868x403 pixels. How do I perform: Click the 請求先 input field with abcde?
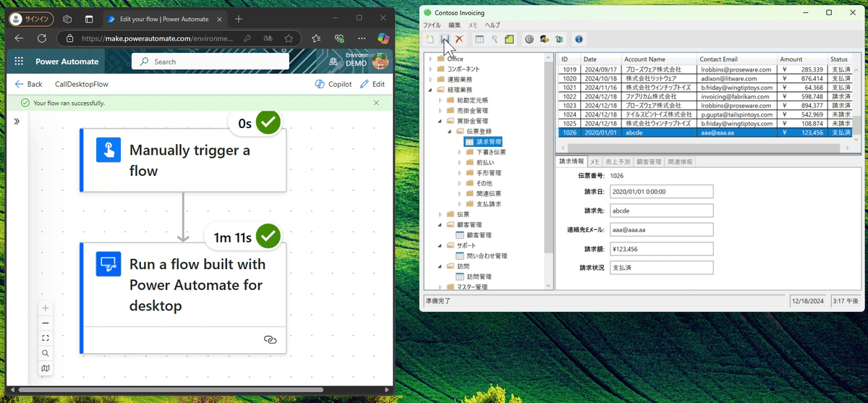660,211
